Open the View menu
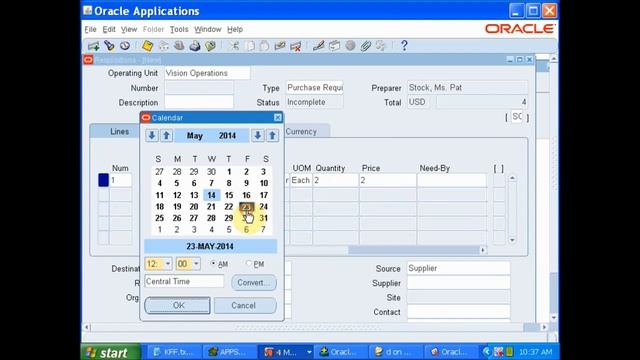640x360 pixels. click(x=129, y=29)
